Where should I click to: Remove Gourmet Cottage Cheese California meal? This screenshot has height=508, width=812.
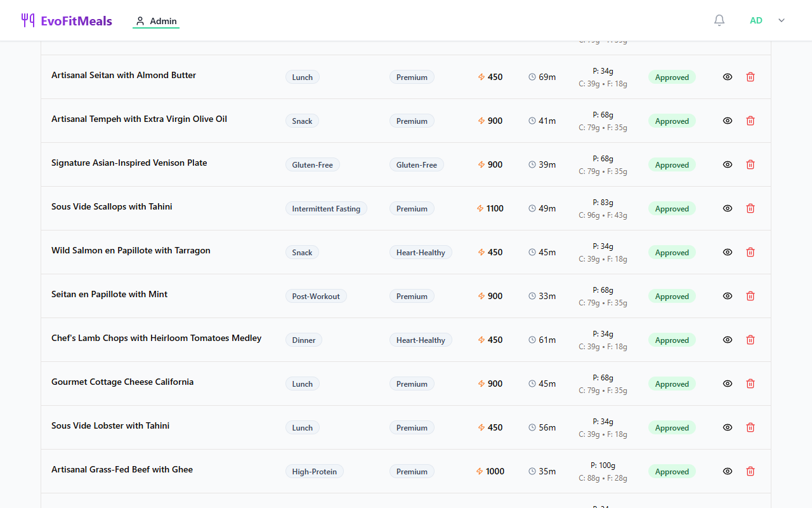pos(750,384)
